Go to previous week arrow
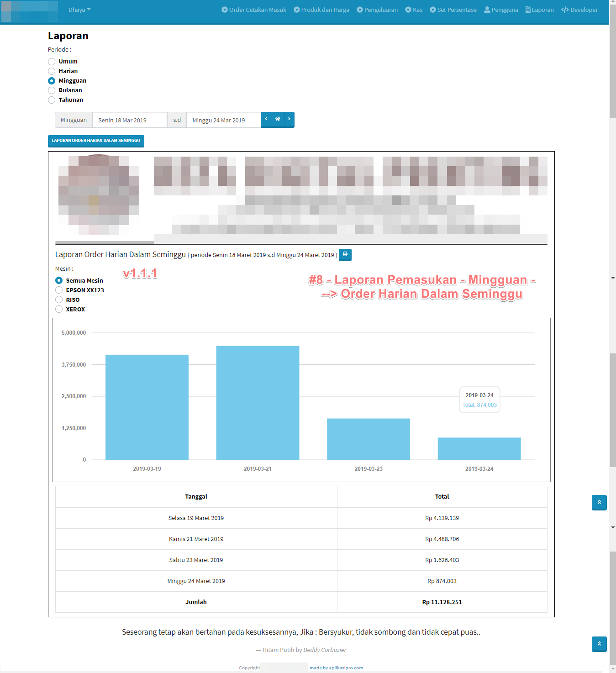 [266, 120]
